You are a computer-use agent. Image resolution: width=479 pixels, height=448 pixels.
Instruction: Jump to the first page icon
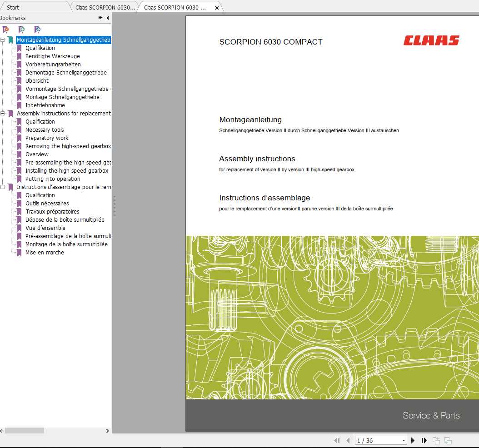(338, 440)
